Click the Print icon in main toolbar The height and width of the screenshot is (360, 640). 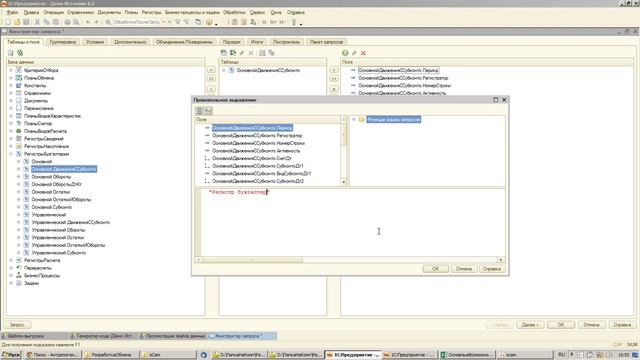click(67, 22)
